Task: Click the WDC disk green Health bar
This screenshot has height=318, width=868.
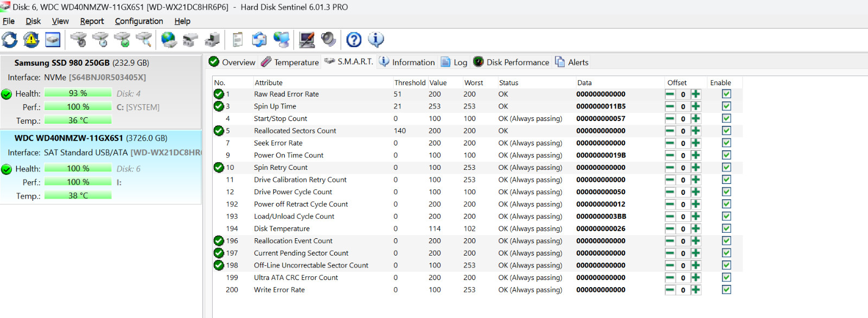Action: [x=78, y=169]
